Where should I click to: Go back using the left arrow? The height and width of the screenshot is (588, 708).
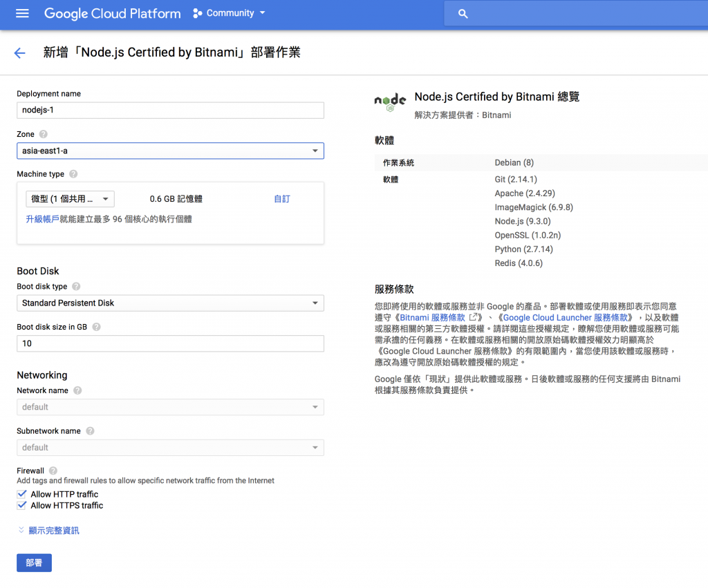19,53
